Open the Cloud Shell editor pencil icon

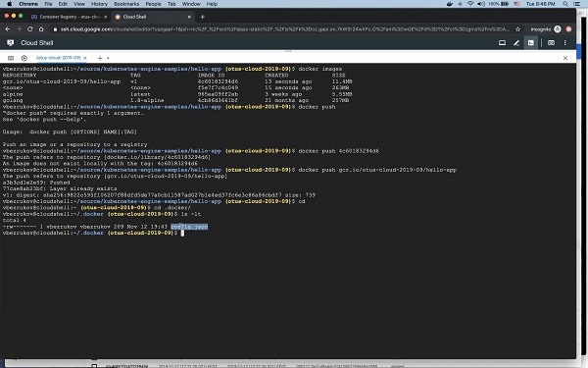[x=516, y=43]
